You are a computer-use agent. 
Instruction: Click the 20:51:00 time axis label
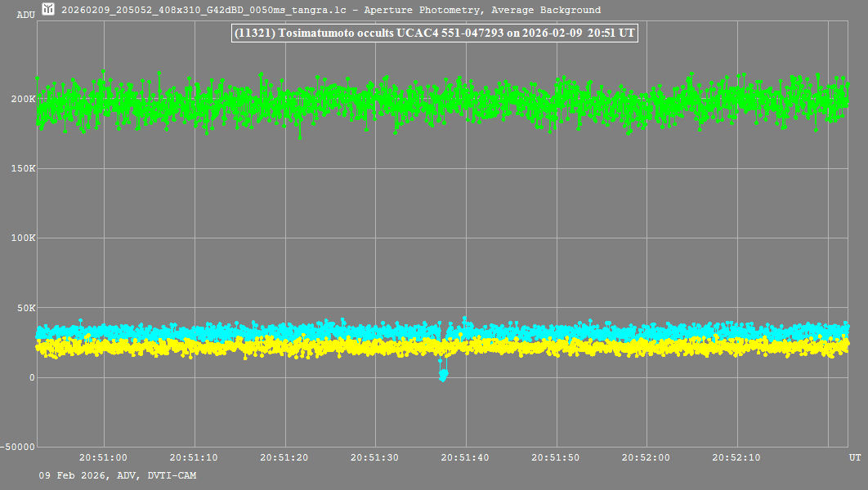pos(104,458)
